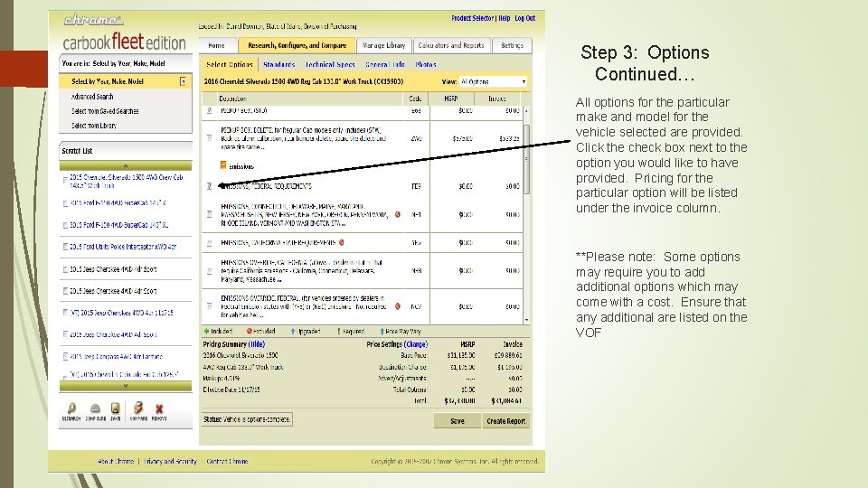Screen dimensions: 868x488
Task: Select the Standards sub-tab
Action: click(279, 65)
